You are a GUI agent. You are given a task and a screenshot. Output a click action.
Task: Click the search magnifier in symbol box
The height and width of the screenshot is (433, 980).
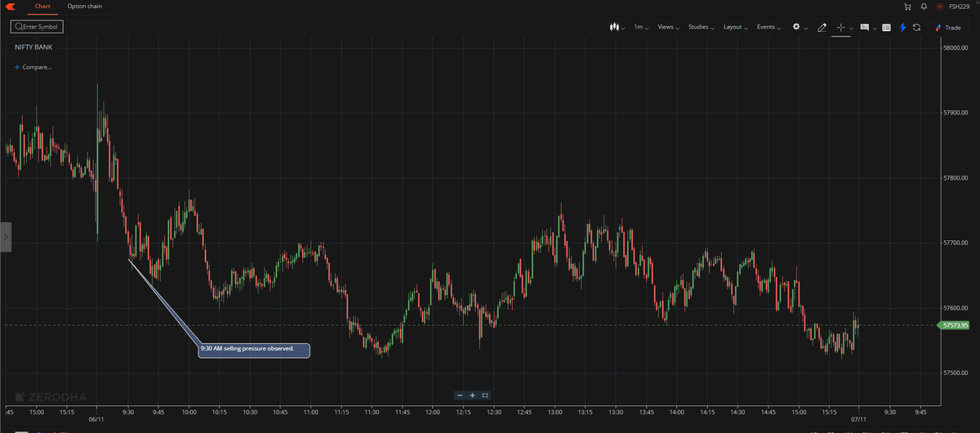tap(19, 27)
